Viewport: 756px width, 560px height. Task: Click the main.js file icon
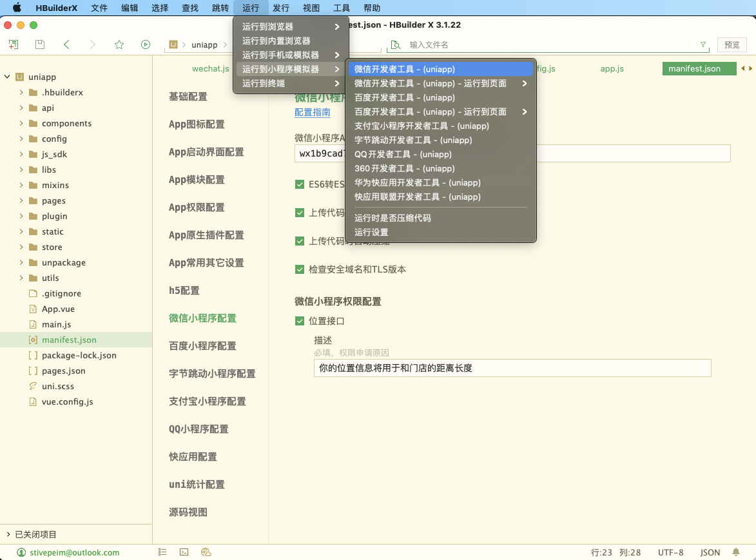(x=33, y=324)
